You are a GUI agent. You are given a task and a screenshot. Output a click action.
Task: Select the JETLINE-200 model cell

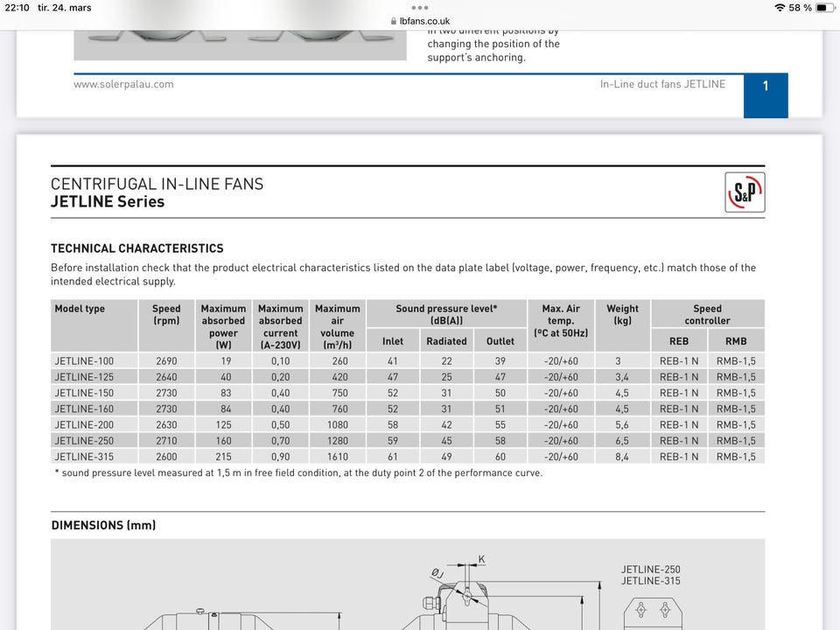coord(94,425)
